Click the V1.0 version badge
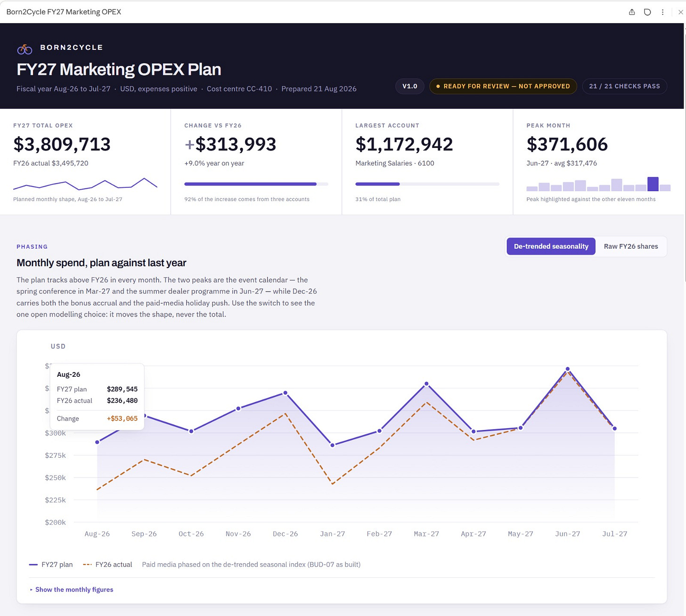The width and height of the screenshot is (686, 616). [409, 86]
